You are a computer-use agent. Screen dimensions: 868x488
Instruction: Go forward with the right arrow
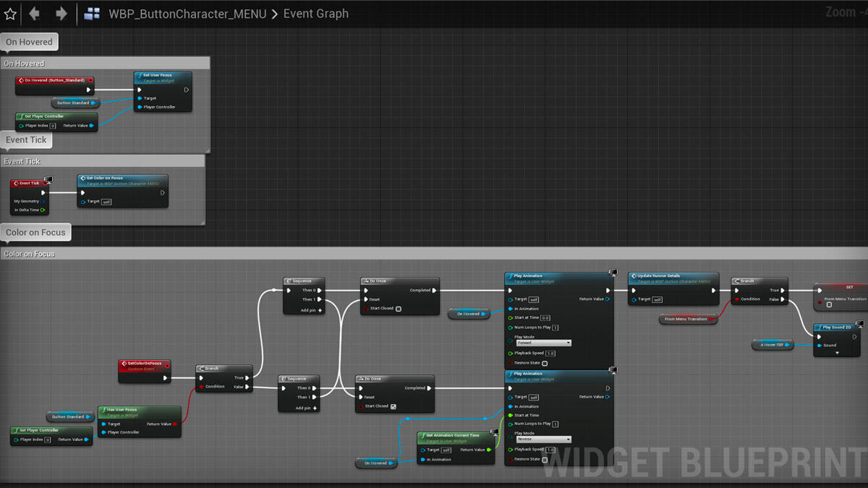61,14
